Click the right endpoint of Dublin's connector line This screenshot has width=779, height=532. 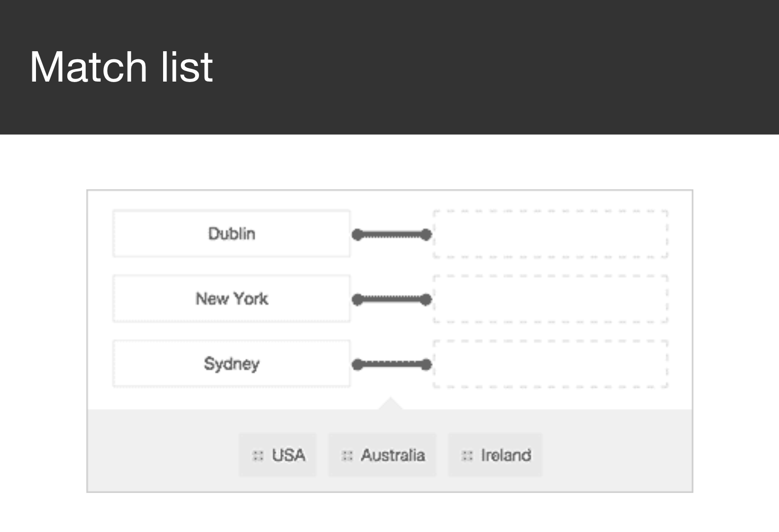(426, 234)
